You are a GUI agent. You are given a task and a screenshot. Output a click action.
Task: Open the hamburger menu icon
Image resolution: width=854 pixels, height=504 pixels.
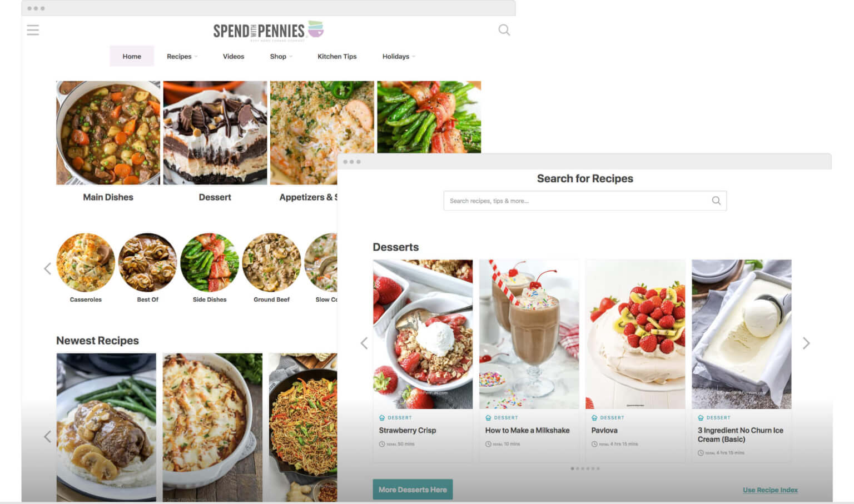coord(33,30)
